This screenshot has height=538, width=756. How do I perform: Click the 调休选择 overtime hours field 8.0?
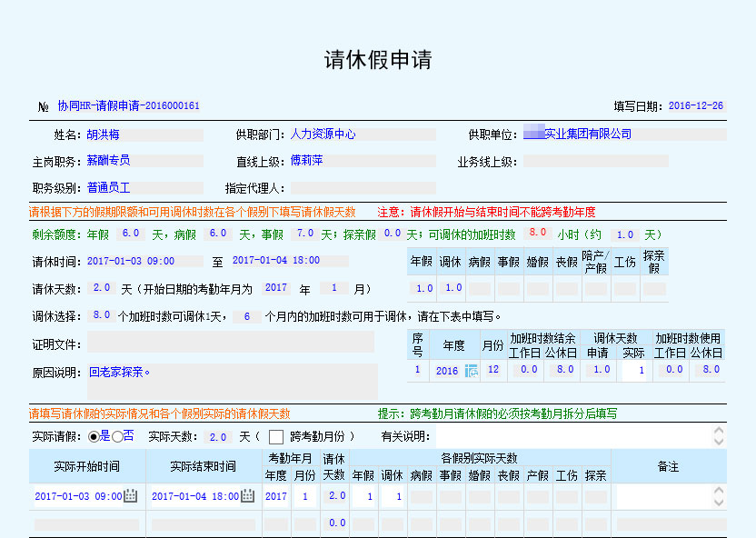[101, 315]
